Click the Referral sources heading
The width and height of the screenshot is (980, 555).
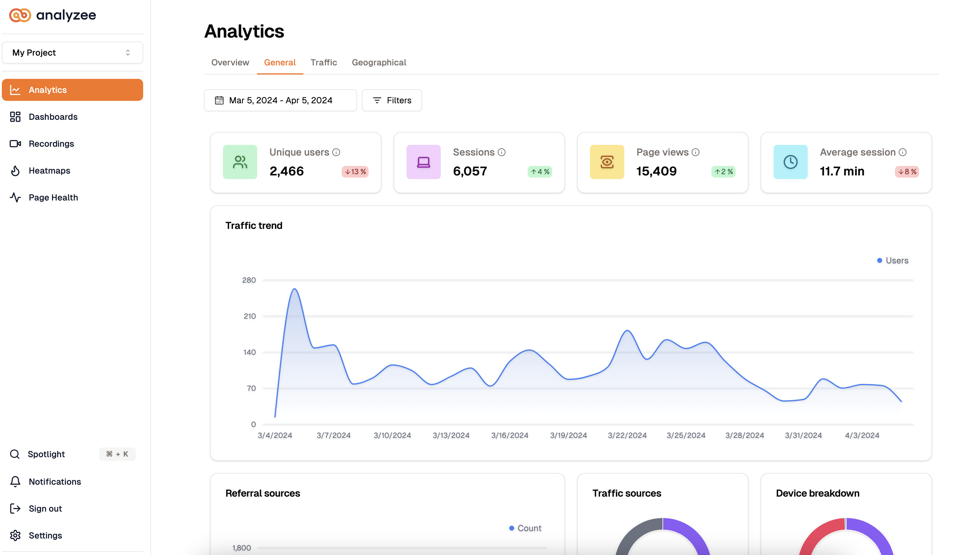coord(263,493)
